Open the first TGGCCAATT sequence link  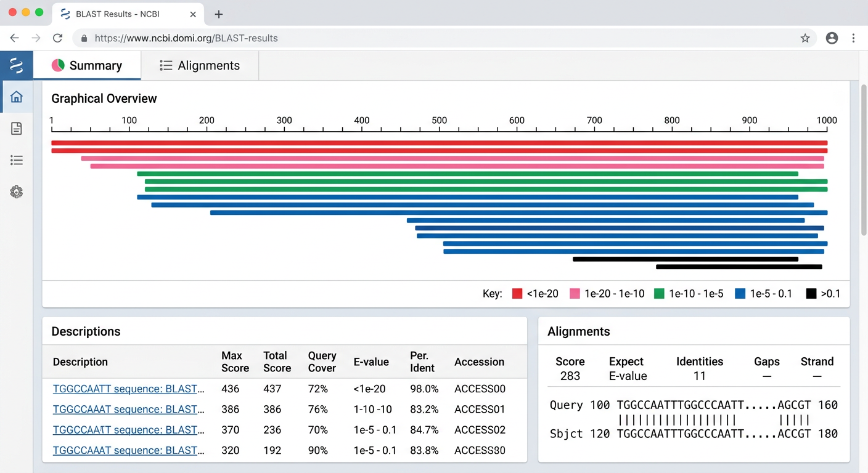[128, 389]
